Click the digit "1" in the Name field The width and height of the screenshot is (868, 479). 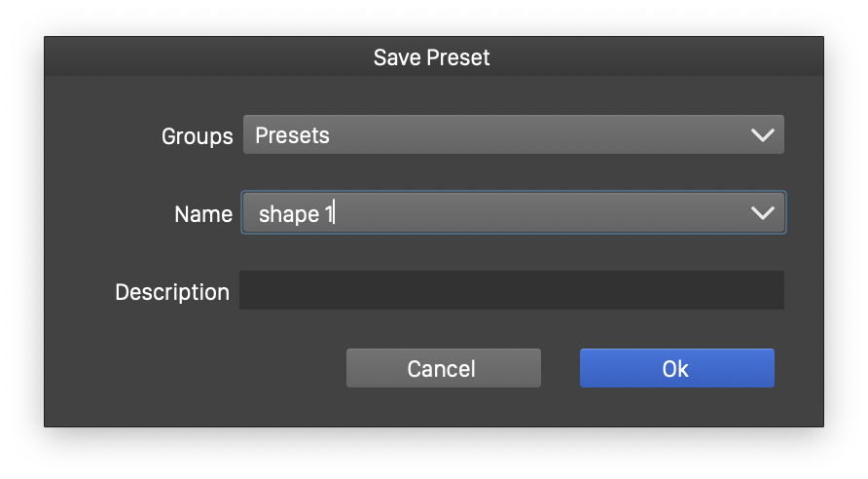pyautogui.click(x=329, y=214)
